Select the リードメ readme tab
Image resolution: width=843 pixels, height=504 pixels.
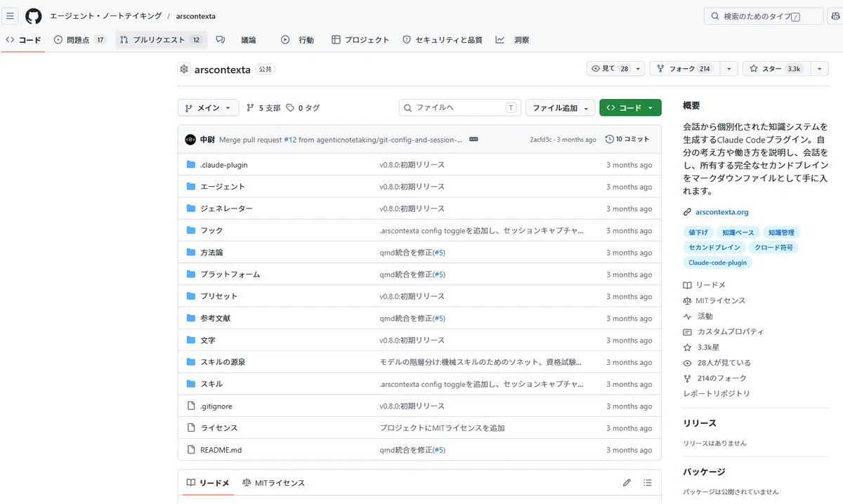click(x=208, y=483)
